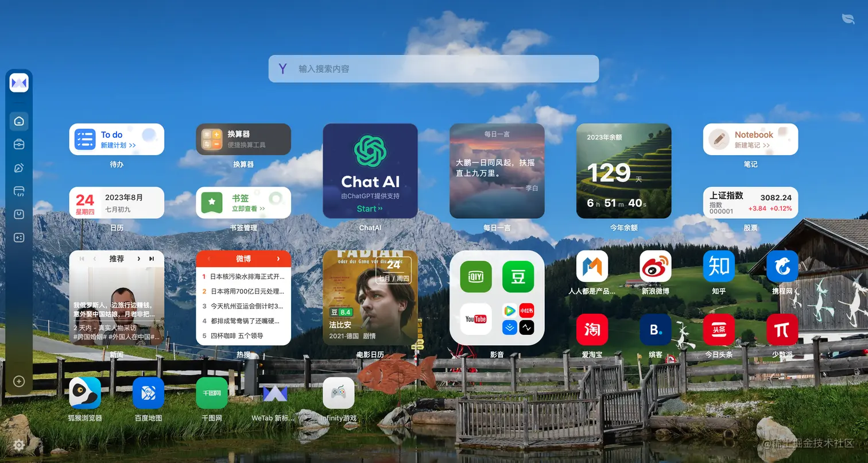This screenshot has height=463, width=868.
Task: Open the 影音 folder label
Action: coord(497,354)
